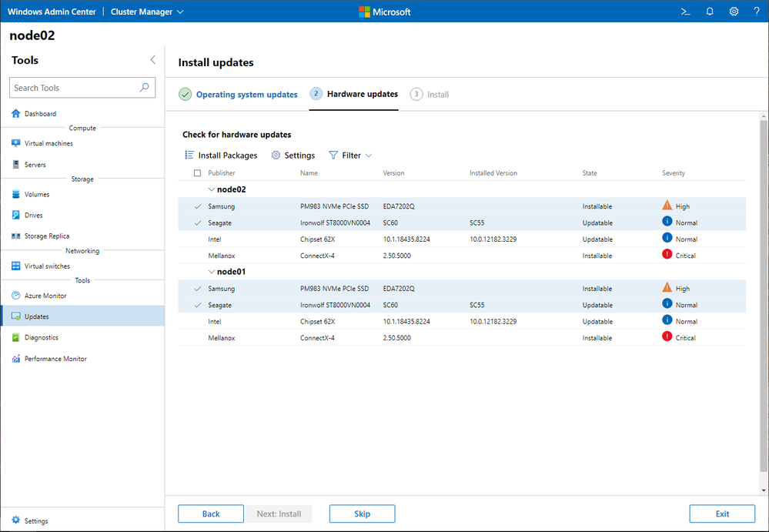Collapse the Tools sidebar chevron

click(152, 60)
